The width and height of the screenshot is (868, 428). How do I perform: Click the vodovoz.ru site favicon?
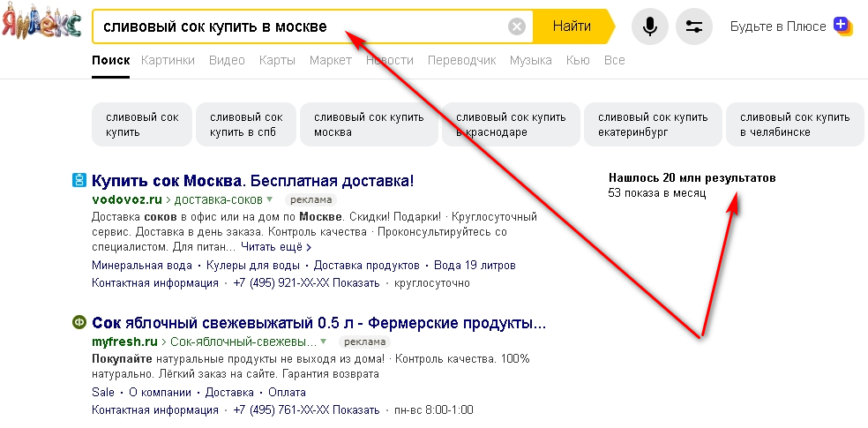click(79, 181)
